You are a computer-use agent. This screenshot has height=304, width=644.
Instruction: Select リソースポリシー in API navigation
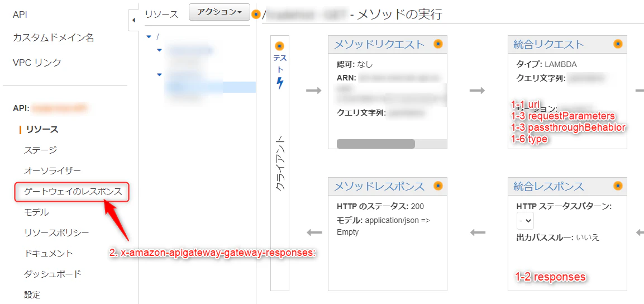point(56,233)
